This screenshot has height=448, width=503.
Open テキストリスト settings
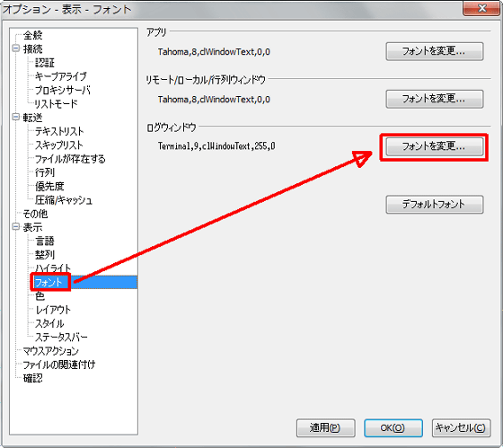pyautogui.click(x=59, y=131)
